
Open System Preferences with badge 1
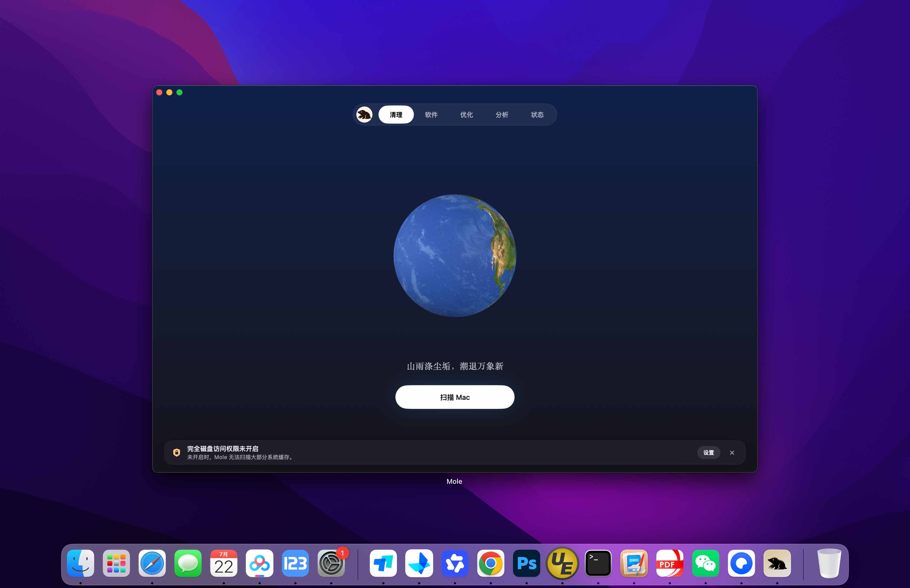point(331,563)
